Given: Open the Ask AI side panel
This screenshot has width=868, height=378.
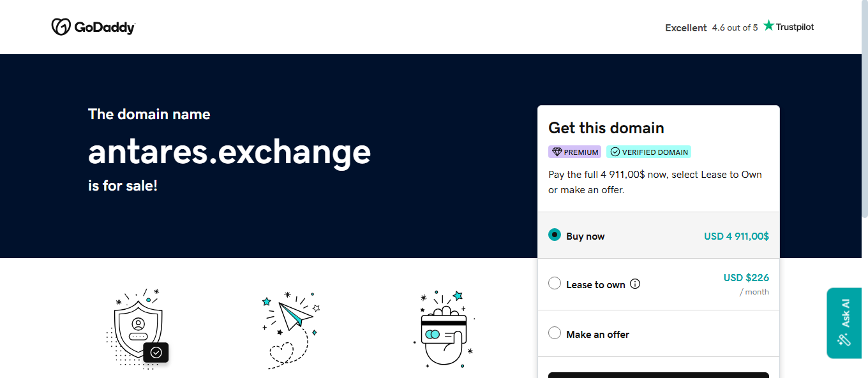Looking at the screenshot, I should point(844,323).
